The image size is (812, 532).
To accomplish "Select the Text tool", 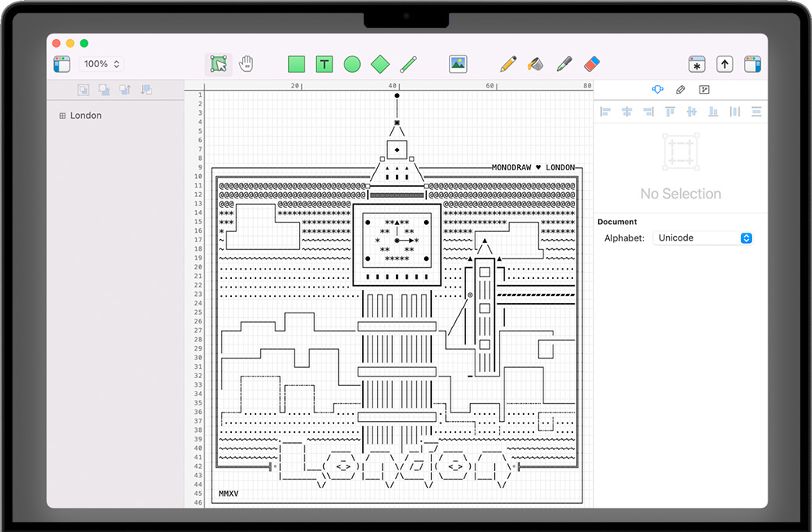I will pos(324,64).
